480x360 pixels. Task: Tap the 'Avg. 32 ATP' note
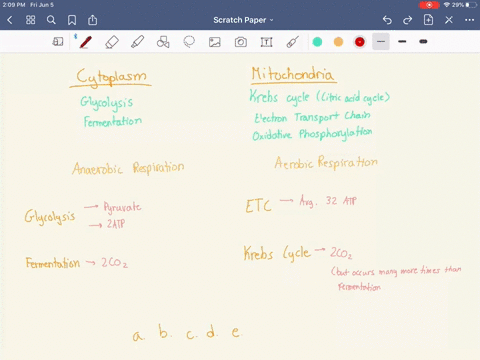click(x=328, y=201)
